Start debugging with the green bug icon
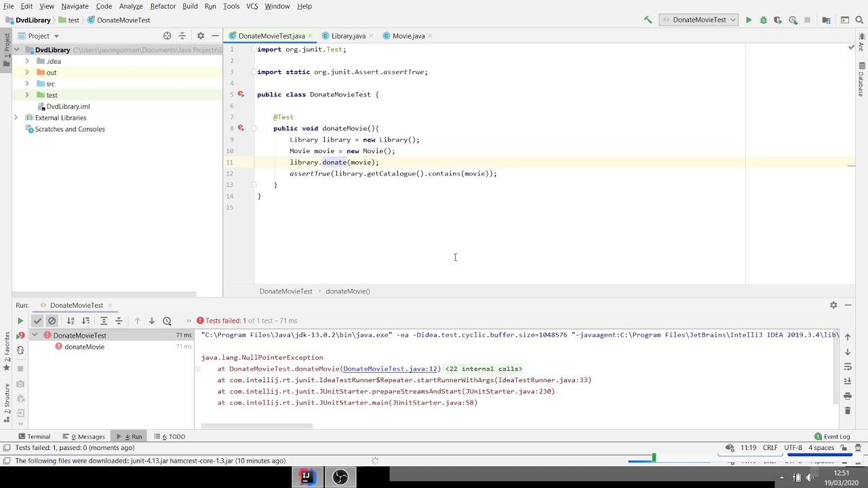868x488 pixels. pyautogui.click(x=764, y=20)
